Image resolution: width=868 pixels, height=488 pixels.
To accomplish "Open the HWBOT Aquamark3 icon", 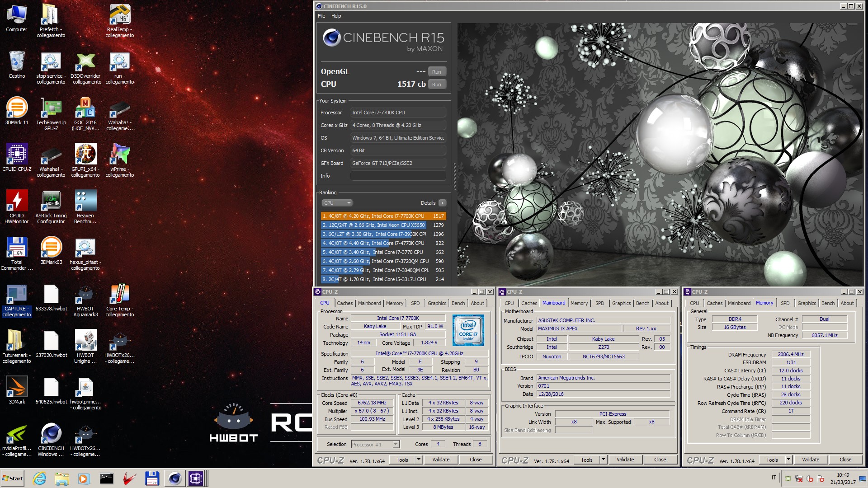I will [85, 300].
